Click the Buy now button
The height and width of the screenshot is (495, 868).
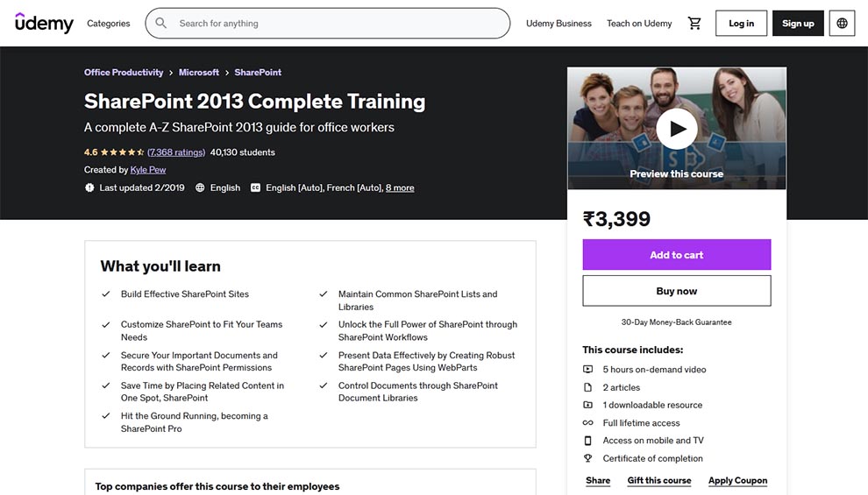pos(677,291)
